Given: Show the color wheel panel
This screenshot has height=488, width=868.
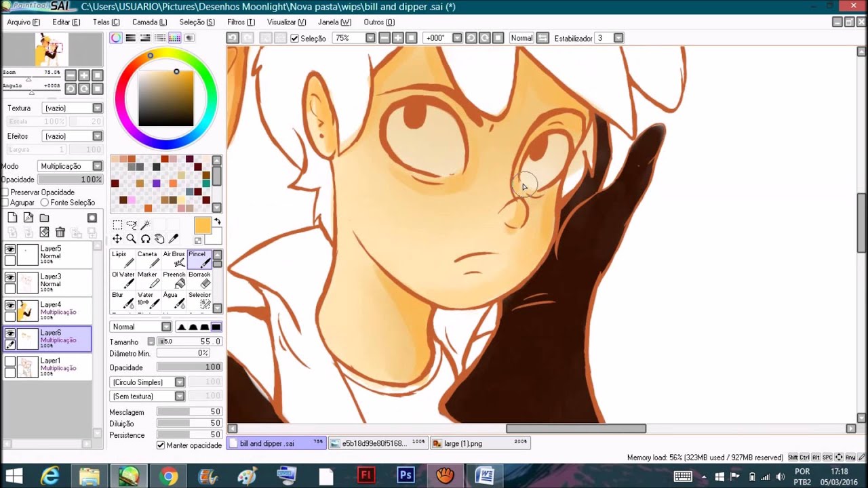Looking at the screenshot, I should (x=116, y=38).
